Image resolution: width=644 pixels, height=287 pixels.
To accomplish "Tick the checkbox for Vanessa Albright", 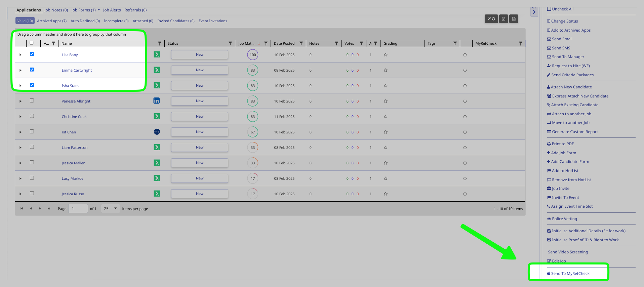I will pos(32,100).
